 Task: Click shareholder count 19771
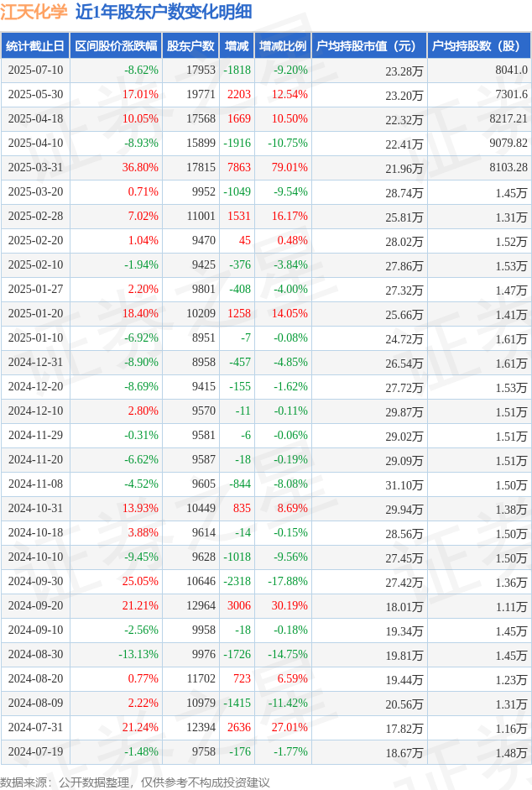click(201, 94)
